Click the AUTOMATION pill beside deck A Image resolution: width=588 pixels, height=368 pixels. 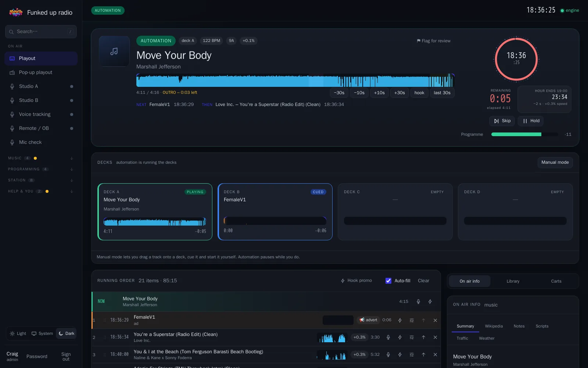[x=156, y=41]
